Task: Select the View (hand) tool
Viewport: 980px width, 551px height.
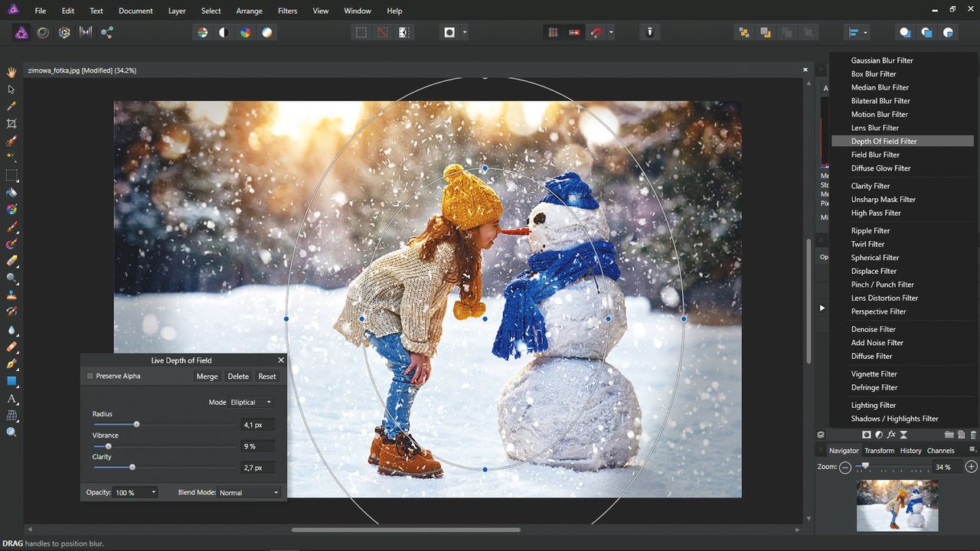Action: [11, 72]
